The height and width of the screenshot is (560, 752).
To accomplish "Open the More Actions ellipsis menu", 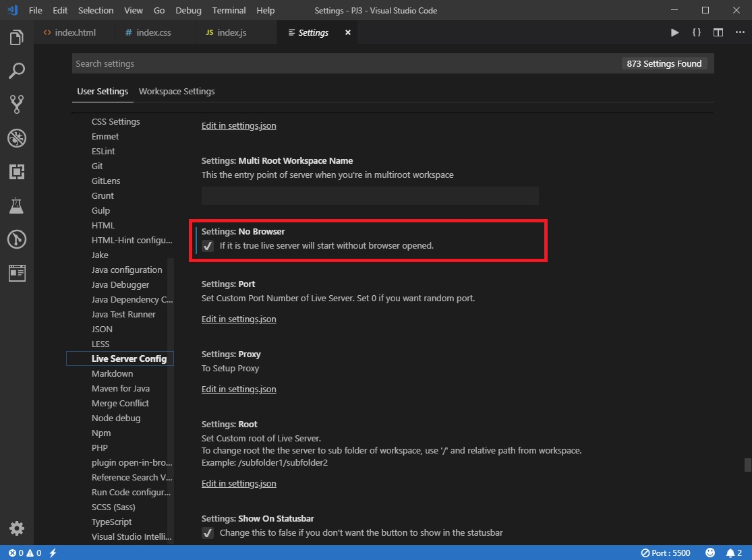I will [740, 32].
